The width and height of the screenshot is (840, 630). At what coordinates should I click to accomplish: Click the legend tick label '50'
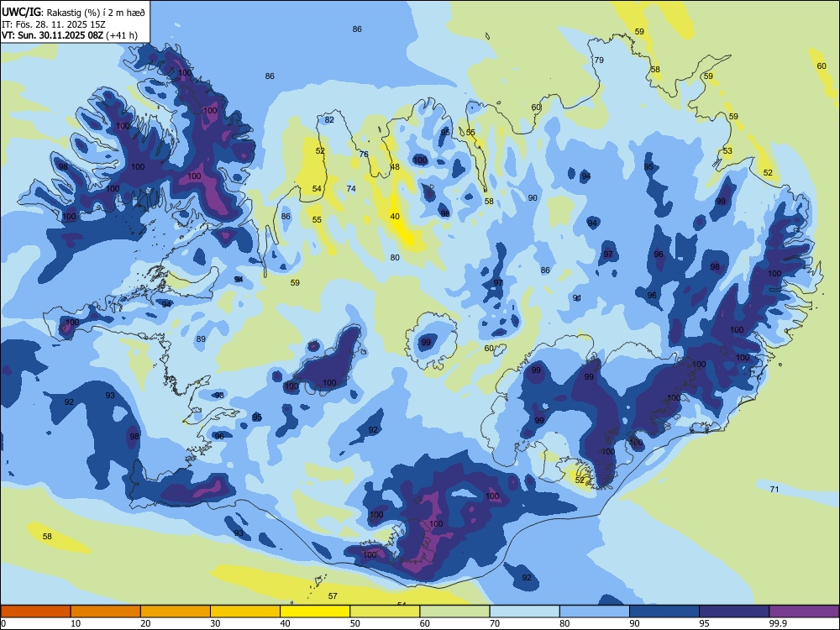(354, 623)
